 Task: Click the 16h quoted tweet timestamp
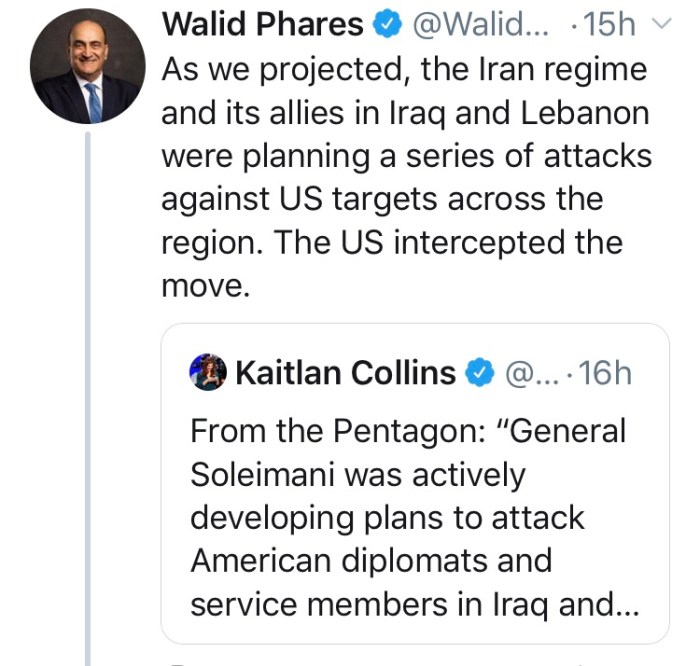605,373
